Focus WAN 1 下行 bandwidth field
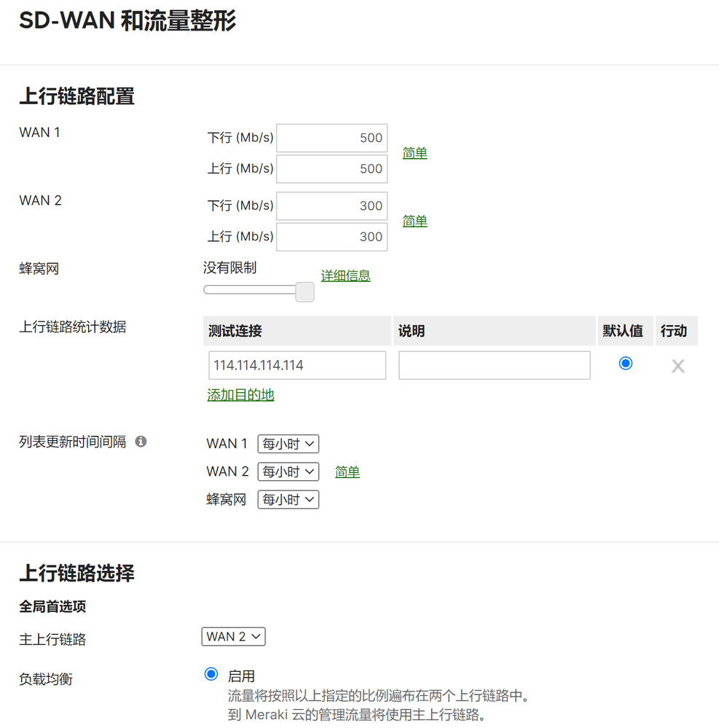This screenshot has height=728, width=719. click(332, 138)
